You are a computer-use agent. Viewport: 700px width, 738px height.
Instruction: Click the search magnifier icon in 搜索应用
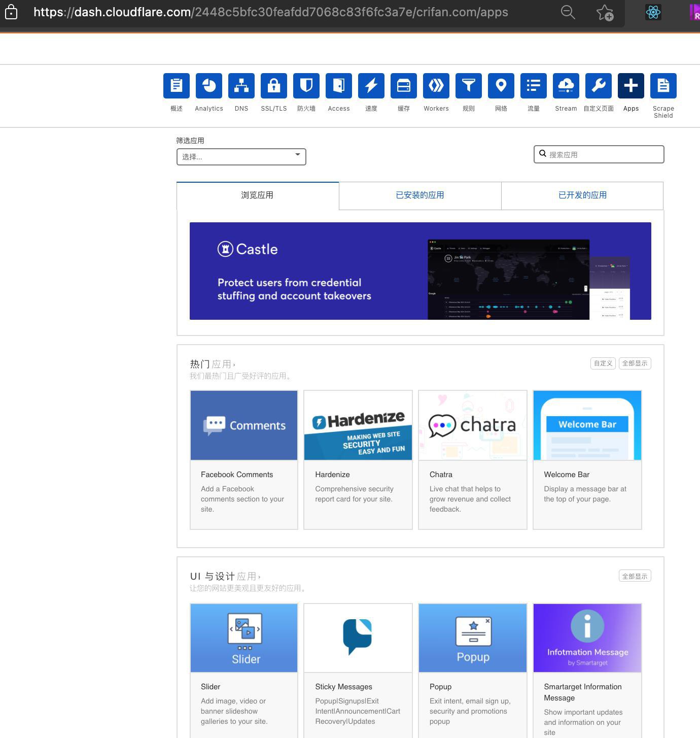coord(543,154)
